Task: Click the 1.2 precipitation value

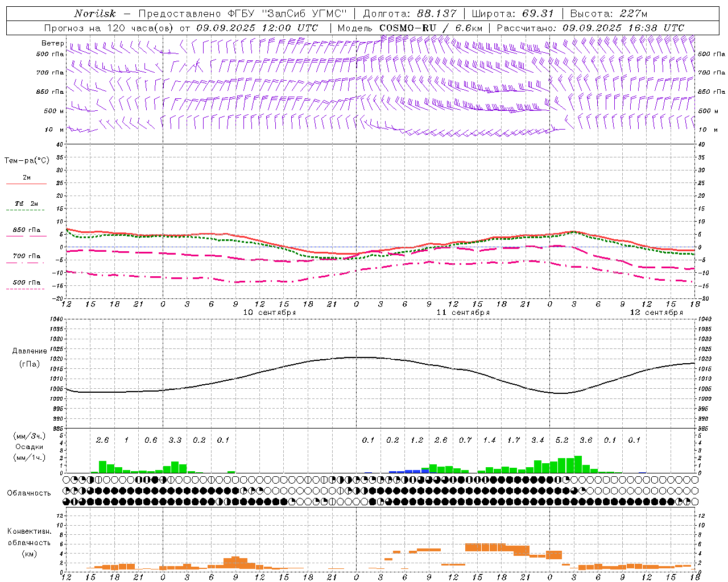Action: pyautogui.click(x=417, y=440)
